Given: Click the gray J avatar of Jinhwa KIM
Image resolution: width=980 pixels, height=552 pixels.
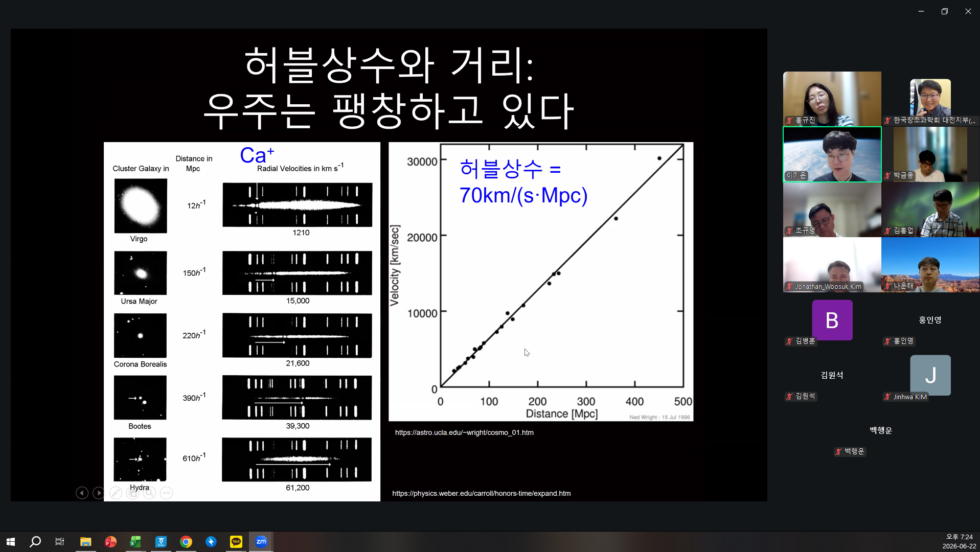Looking at the screenshot, I should [930, 375].
